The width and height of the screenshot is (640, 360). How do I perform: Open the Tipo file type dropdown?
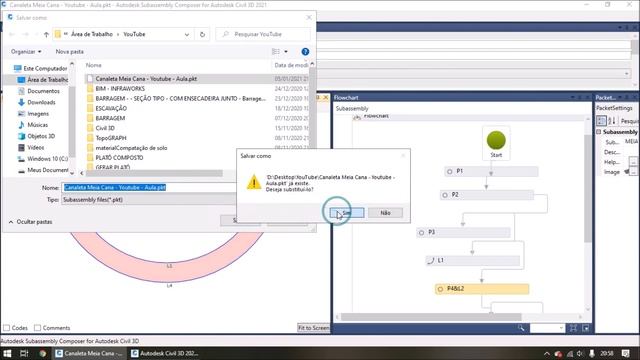[149, 200]
